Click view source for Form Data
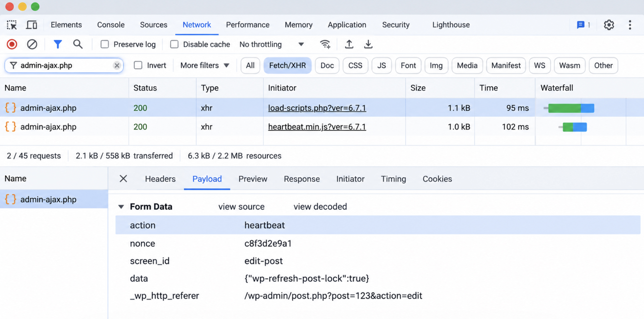The height and width of the screenshot is (319, 644). [241, 207]
